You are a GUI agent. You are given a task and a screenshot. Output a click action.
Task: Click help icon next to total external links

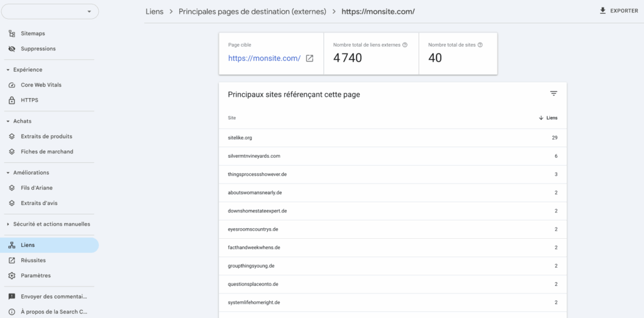click(x=405, y=45)
